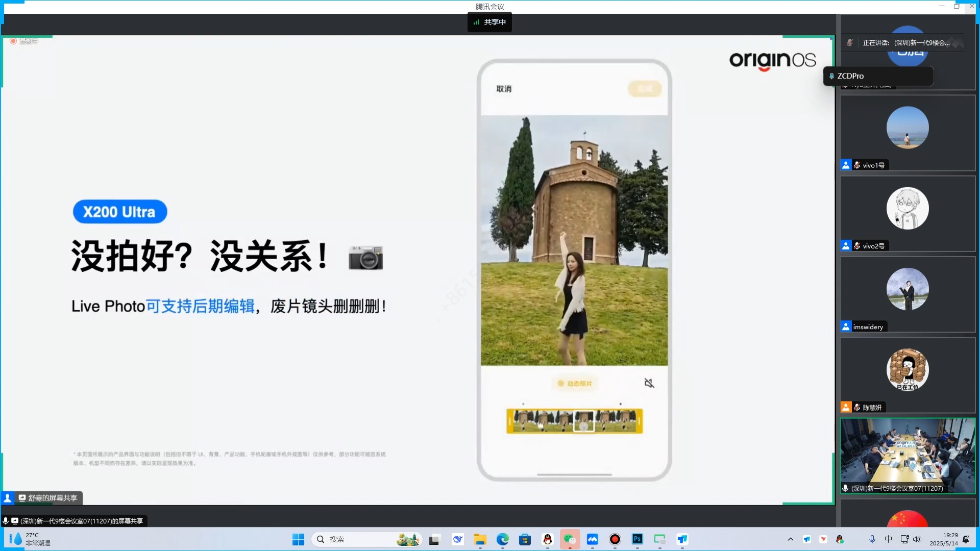Click the conference room 07 video tile
Screen dimensions: 980x551
[908, 456]
